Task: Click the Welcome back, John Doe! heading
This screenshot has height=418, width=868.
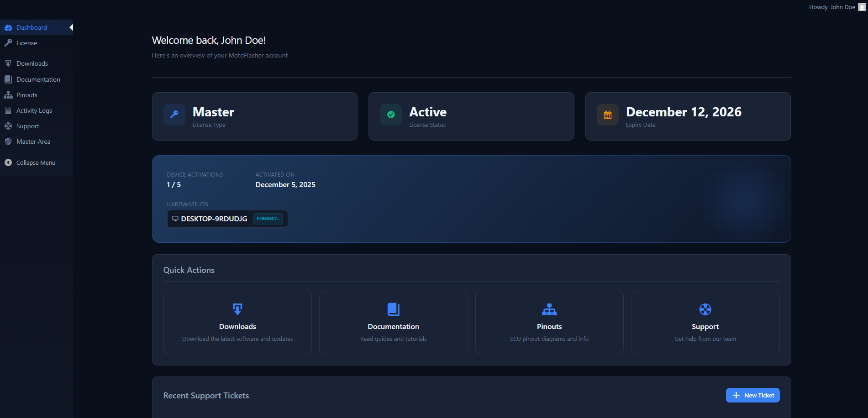Action: click(x=209, y=40)
